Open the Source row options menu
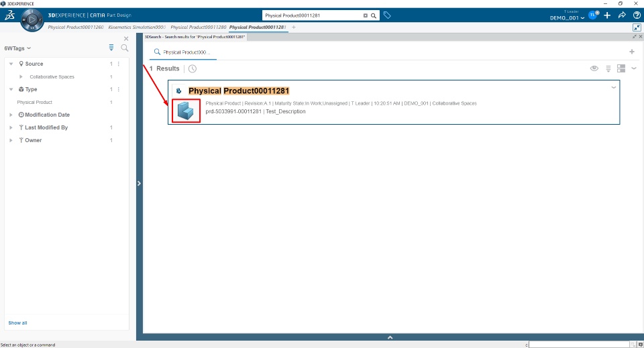 [119, 64]
